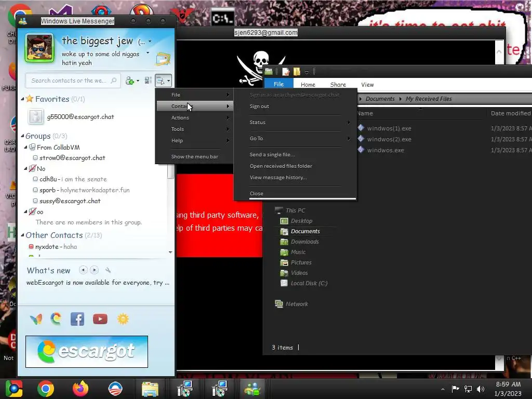This screenshot has height=399, width=532.
Task: Choose Send a single file...
Action: point(272,155)
